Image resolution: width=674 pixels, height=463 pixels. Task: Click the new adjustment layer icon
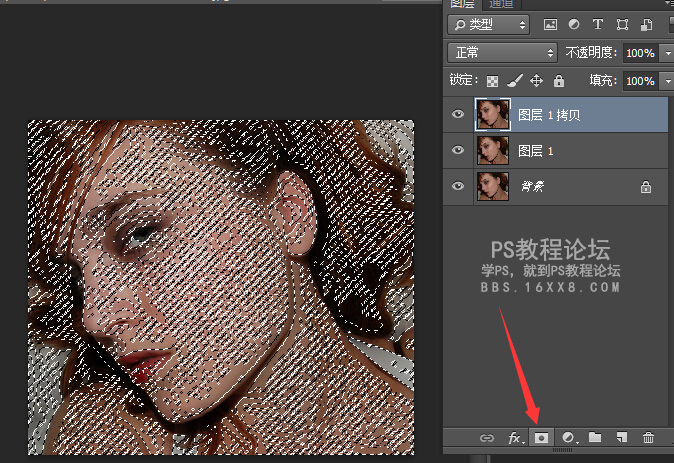(568, 437)
